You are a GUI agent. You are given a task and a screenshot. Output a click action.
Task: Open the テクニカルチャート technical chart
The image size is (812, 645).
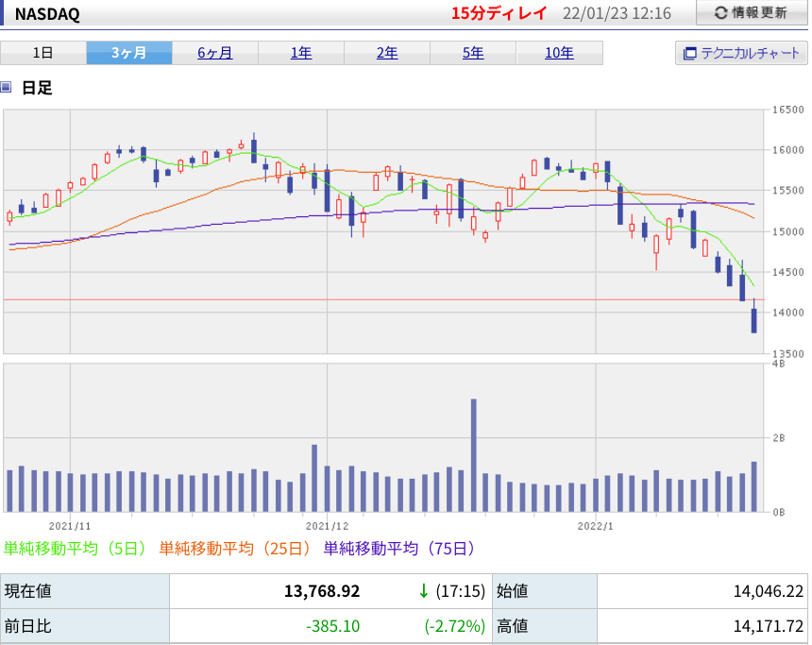pos(741,53)
